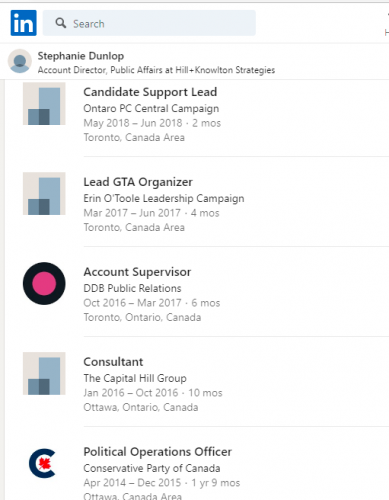Click the DDB Public Relations company name
This screenshot has width=389, height=500.
(132, 288)
